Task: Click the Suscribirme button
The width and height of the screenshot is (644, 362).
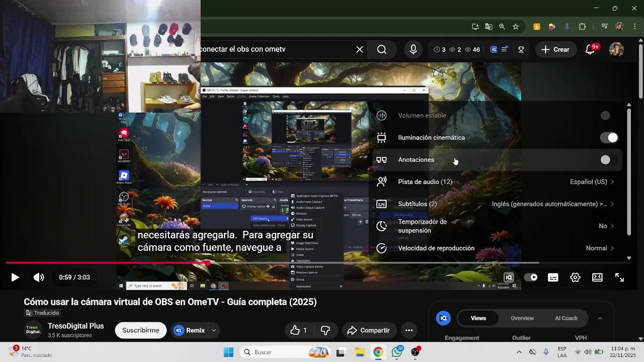Action: (x=141, y=330)
